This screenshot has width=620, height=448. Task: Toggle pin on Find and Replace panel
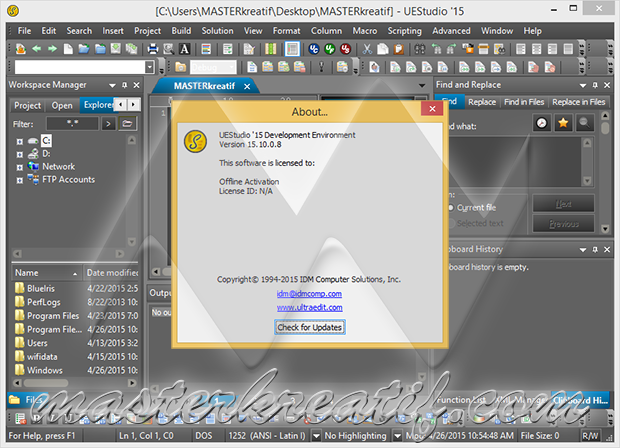pyautogui.click(x=595, y=85)
